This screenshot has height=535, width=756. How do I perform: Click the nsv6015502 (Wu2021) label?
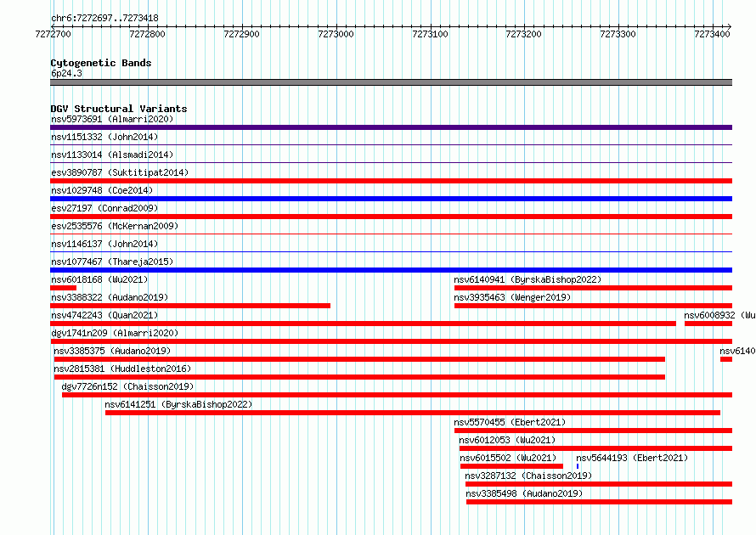(x=508, y=458)
